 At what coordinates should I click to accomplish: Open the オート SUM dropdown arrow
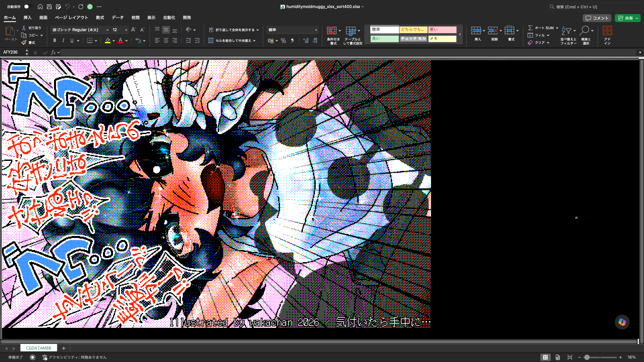click(557, 28)
